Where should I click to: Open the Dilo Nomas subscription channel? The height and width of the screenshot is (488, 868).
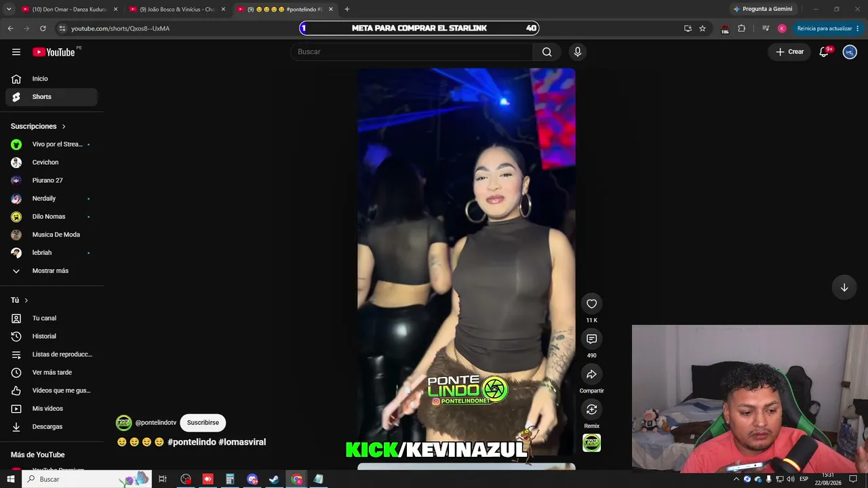(52, 217)
